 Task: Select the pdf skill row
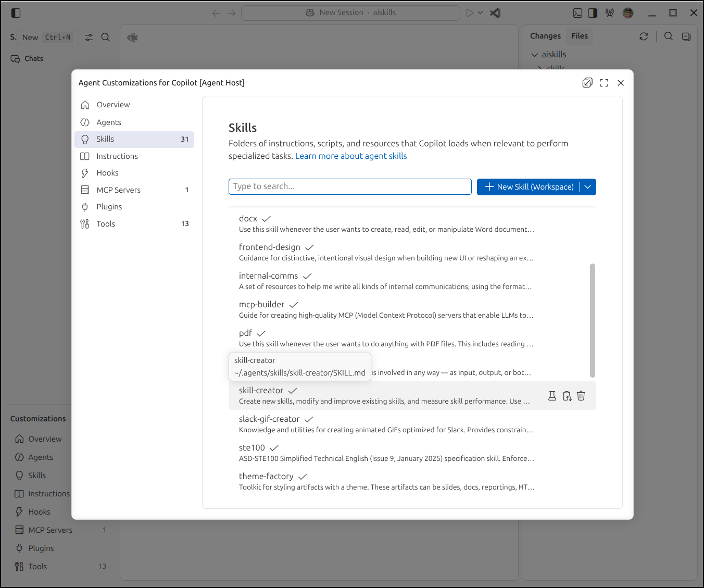[412, 338]
